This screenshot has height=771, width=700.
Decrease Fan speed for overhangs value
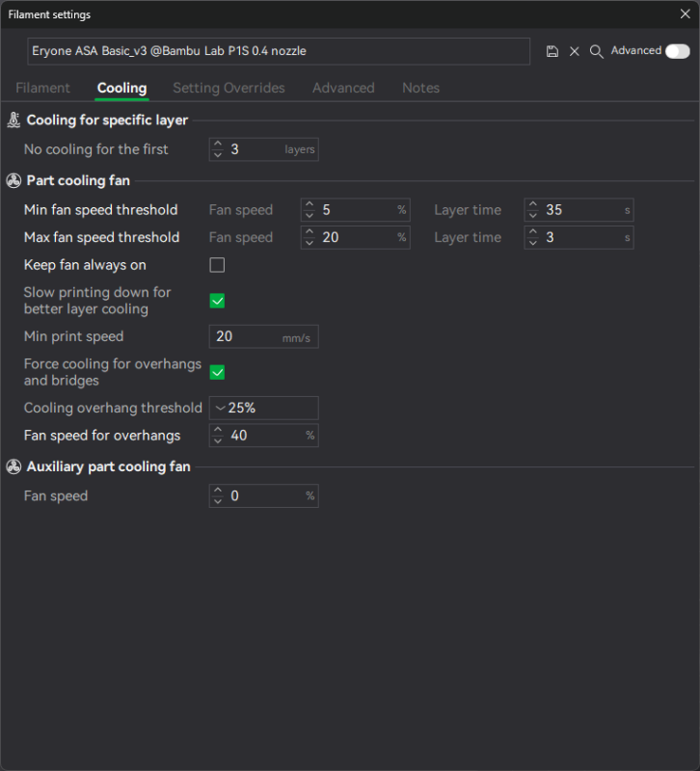click(x=218, y=440)
